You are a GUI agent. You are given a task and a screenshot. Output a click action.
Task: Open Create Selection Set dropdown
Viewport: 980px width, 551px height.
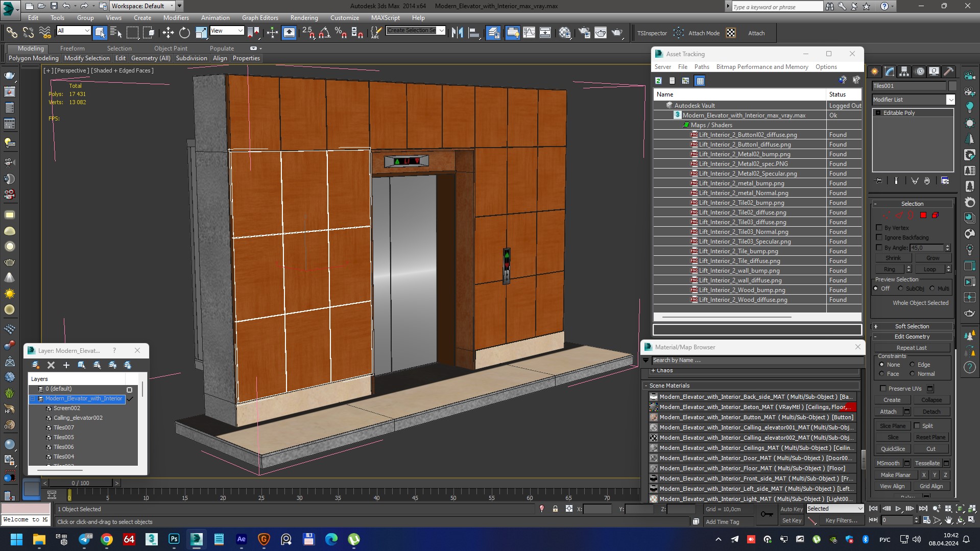click(442, 31)
